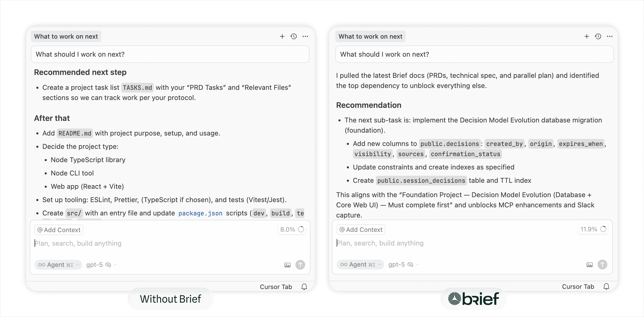Select the right 'What to work on next' tab
Image resolution: width=644 pixels, height=317 pixels.
[x=370, y=37]
